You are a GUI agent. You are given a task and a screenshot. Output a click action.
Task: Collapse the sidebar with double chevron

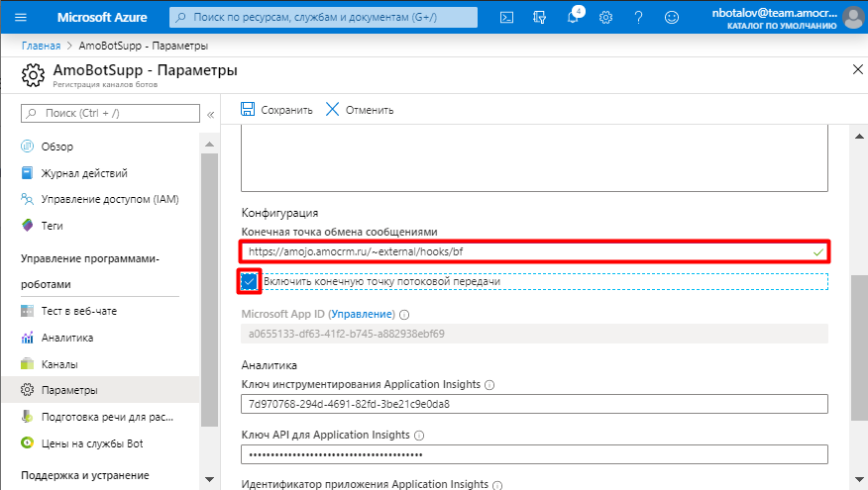pyautogui.click(x=210, y=115)
